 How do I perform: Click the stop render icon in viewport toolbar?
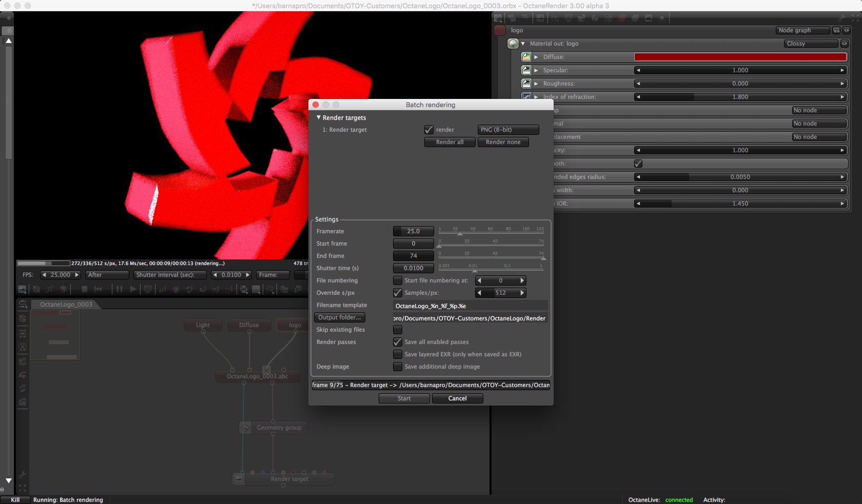(85, 289)
